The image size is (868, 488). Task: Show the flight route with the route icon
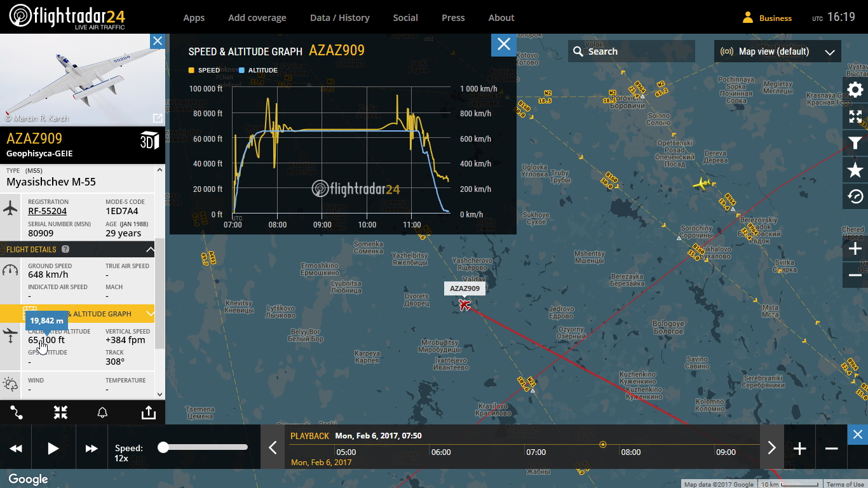[17, 412]
